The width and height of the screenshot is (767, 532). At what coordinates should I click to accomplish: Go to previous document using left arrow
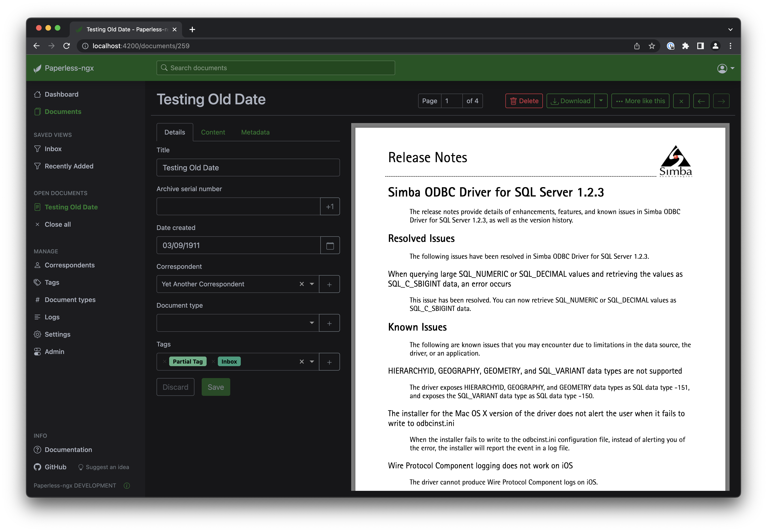(701, 101)
